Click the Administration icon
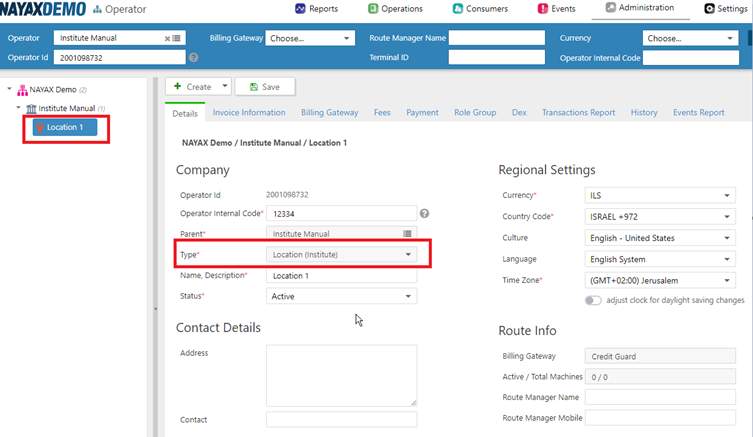The width and height of the screenshot is (753, 437). point(610,8)
